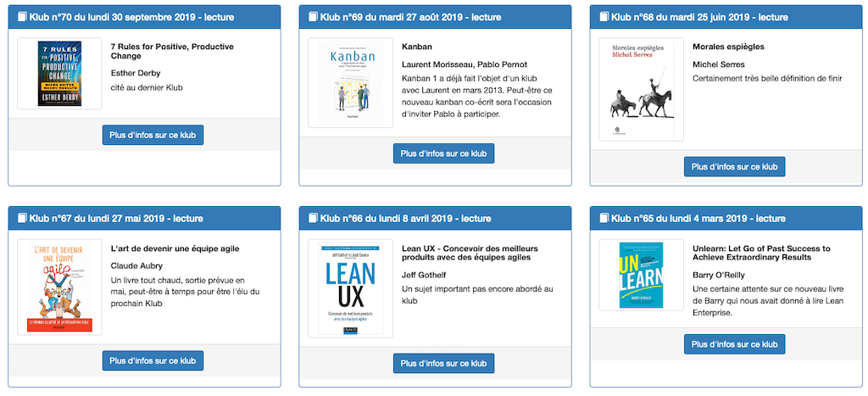Click Plus d'infos button for Klub n°66
868x396 pixels.
click(x=444, y=363)
